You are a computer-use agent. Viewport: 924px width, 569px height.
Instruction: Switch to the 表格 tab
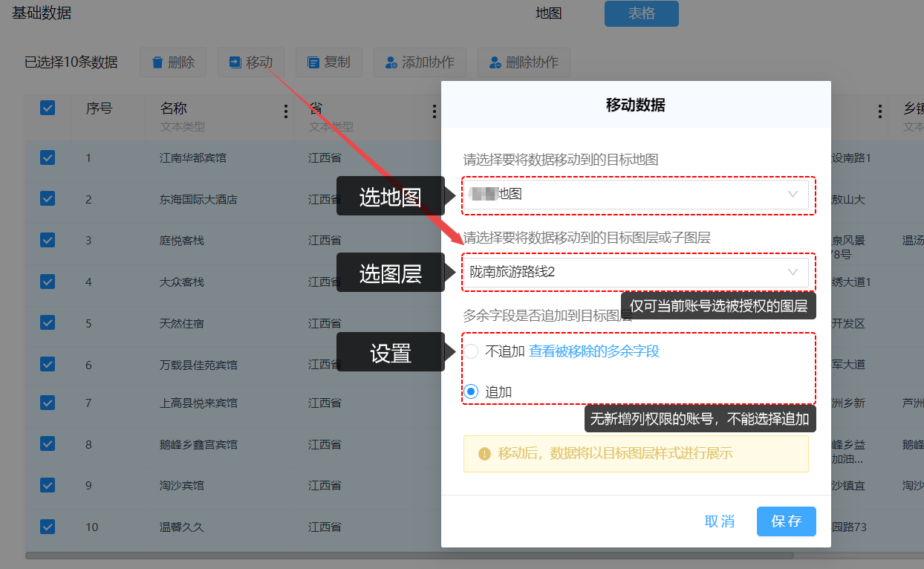(x=642, y=13)
